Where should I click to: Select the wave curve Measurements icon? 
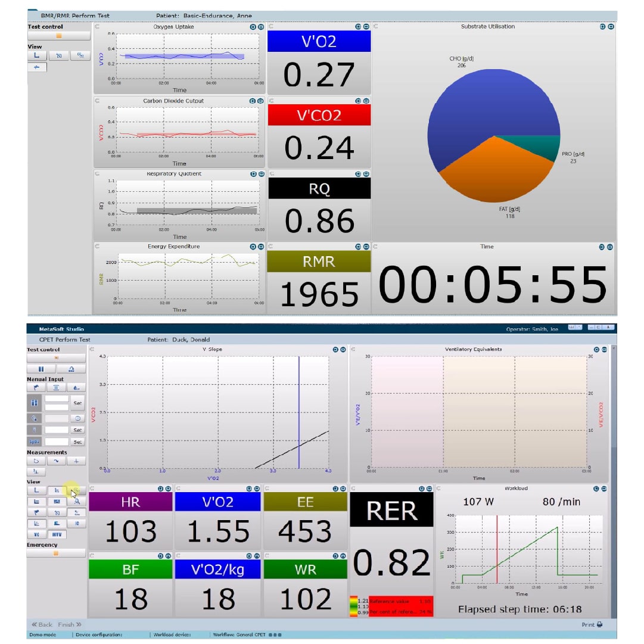click(56, 461)
